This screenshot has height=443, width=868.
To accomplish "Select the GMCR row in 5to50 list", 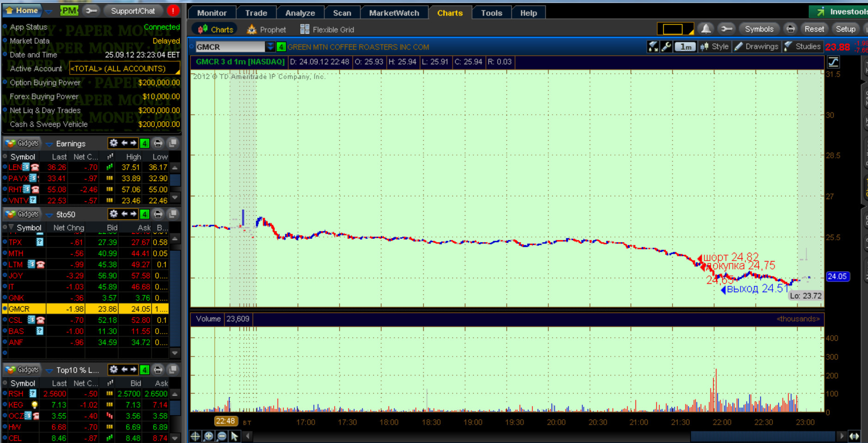I will pos(86,309).
